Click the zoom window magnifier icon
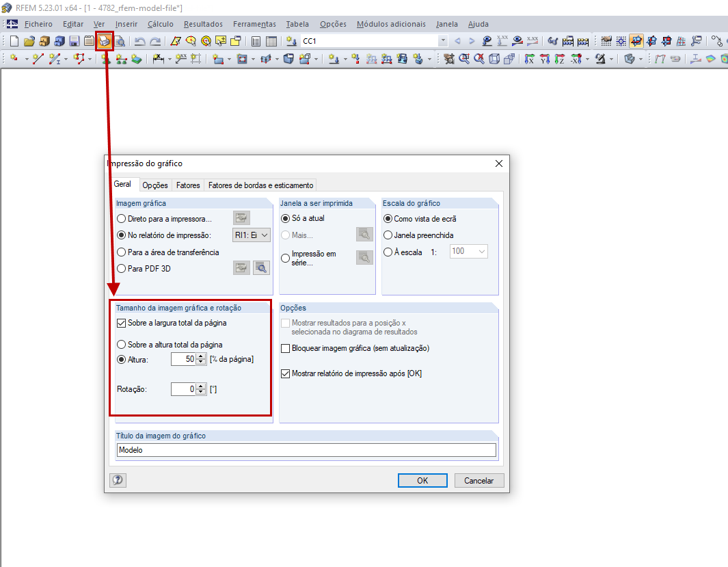 tap(464, 59)
